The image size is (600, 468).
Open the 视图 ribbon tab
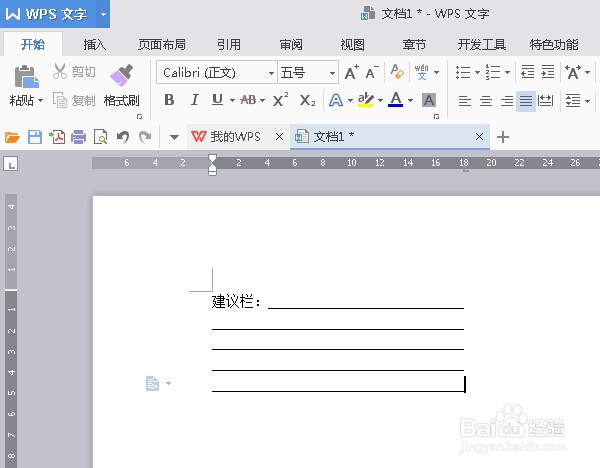pyautogui.click(x=352, y=45)
